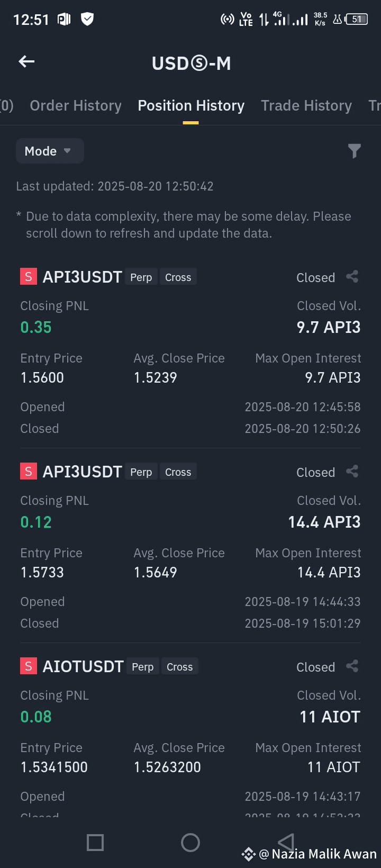Tap the back arrow icon
The height and width of the screenshot is (868, 381).
click(26, 61)
